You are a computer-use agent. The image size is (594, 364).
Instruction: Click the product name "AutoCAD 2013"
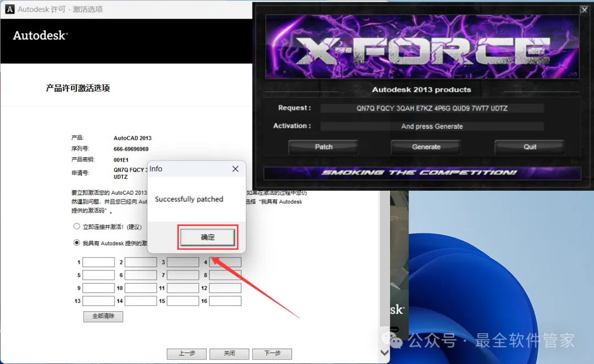[133, 138]
